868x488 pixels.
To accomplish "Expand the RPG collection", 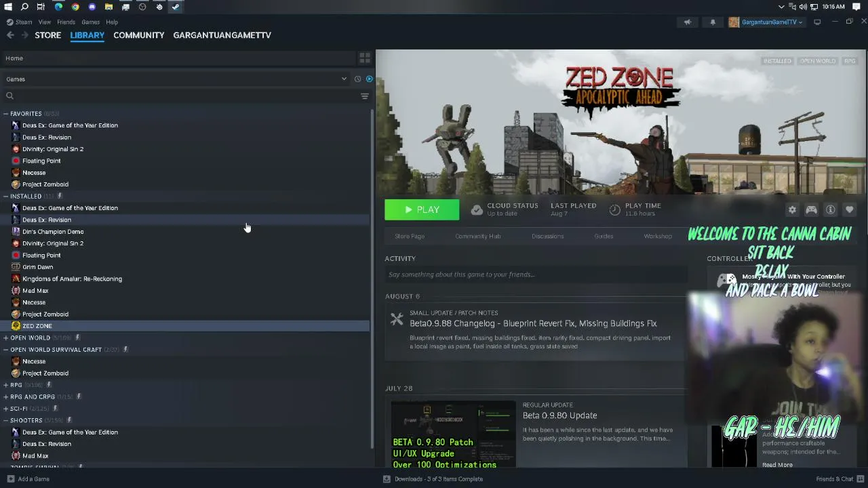I will (5, 385).
